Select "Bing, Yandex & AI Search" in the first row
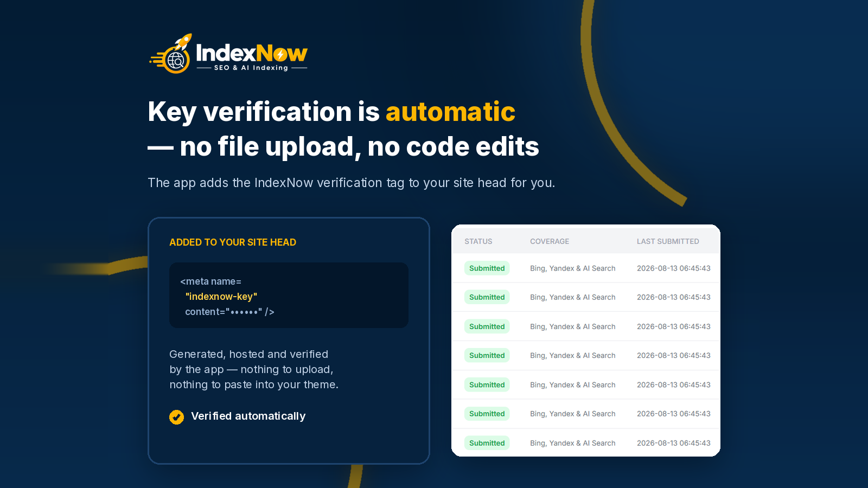 click(573, 268)
